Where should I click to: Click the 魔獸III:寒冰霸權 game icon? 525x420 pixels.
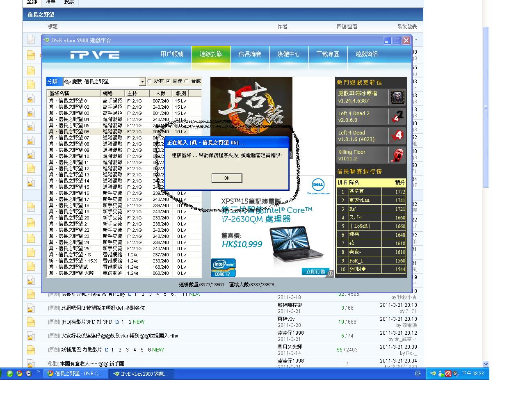tap(397, 97)
